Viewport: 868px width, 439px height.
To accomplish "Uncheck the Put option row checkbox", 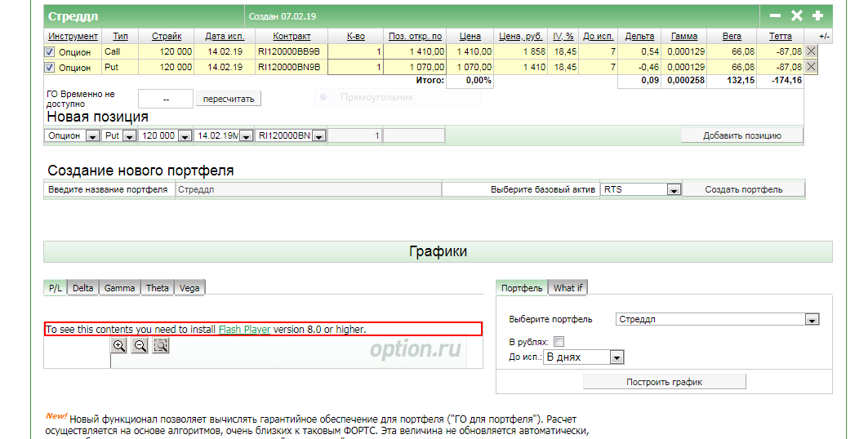I will click(x=50, y=68).
